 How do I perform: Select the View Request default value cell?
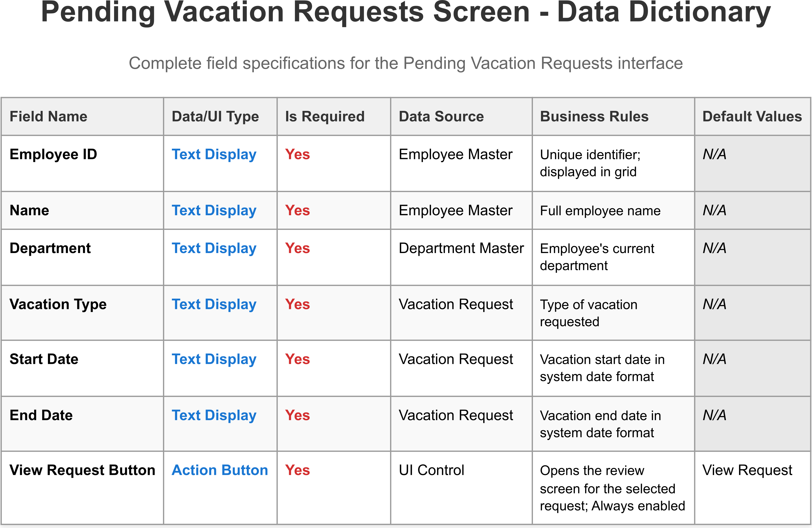click(x=747, y=470)
